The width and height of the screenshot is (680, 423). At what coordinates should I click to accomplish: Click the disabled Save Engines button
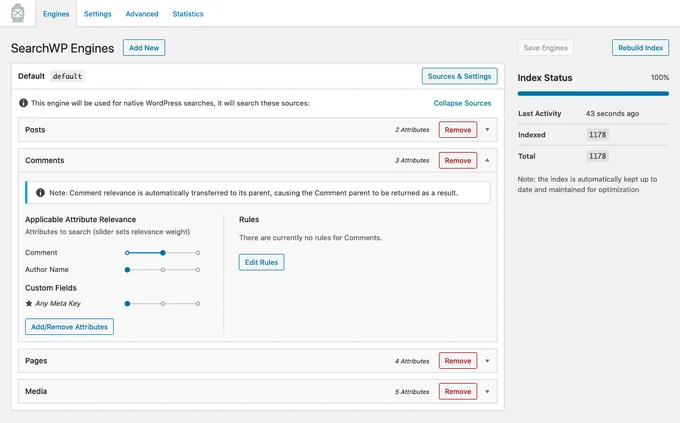(x=546, y=48)
